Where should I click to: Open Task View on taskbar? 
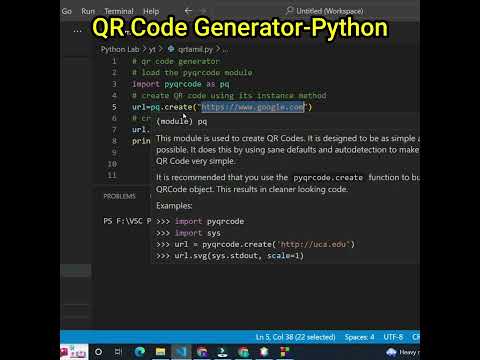tap(118, 352)
